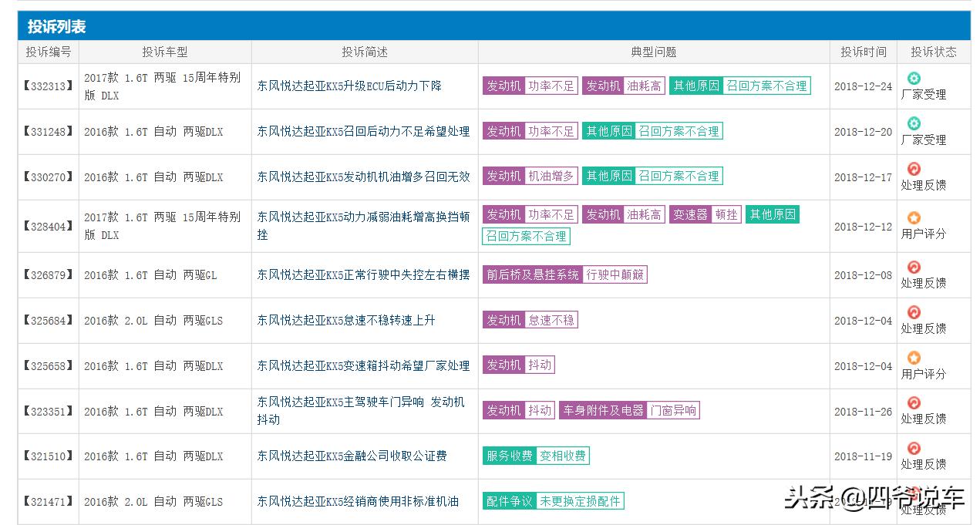Screen dimensions: 980x525
Task: Select the 服务收费 变相收费 tag
Action: (536, 456)
